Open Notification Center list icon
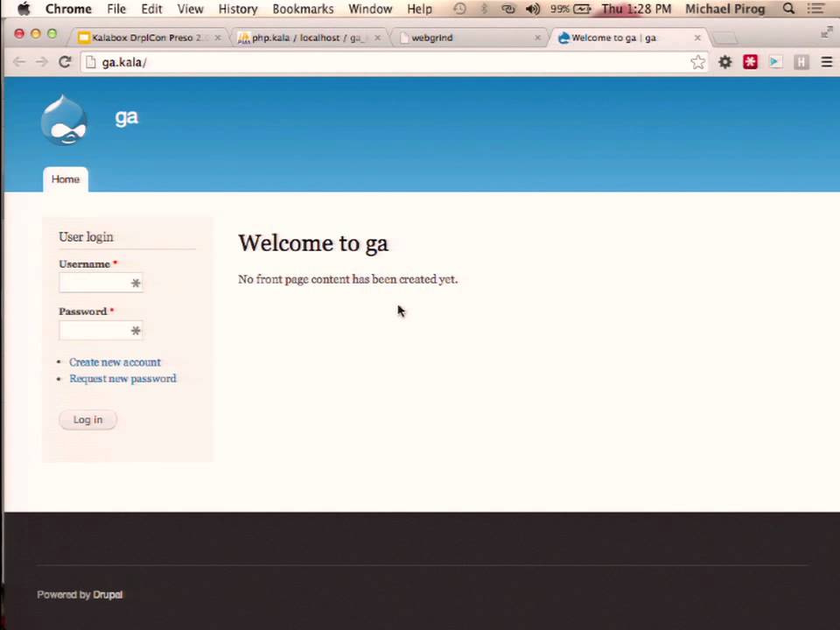 [x=815, y=9]
